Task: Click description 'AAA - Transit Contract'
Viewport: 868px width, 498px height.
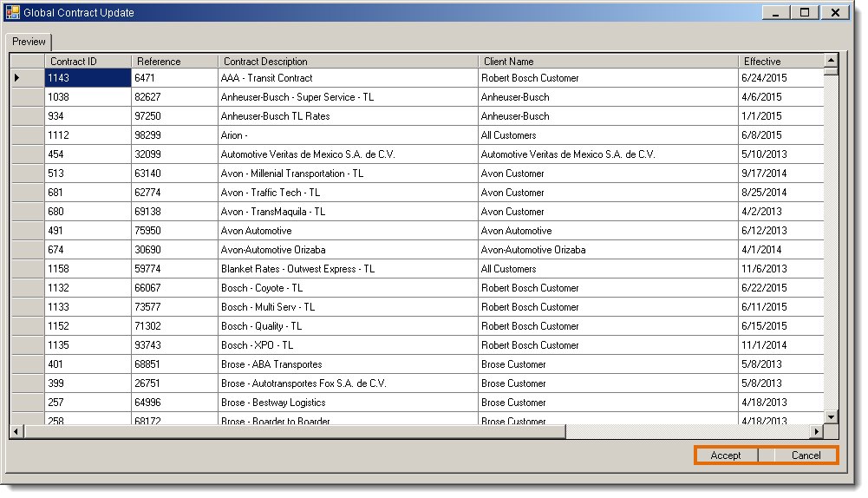Action: 349,77
